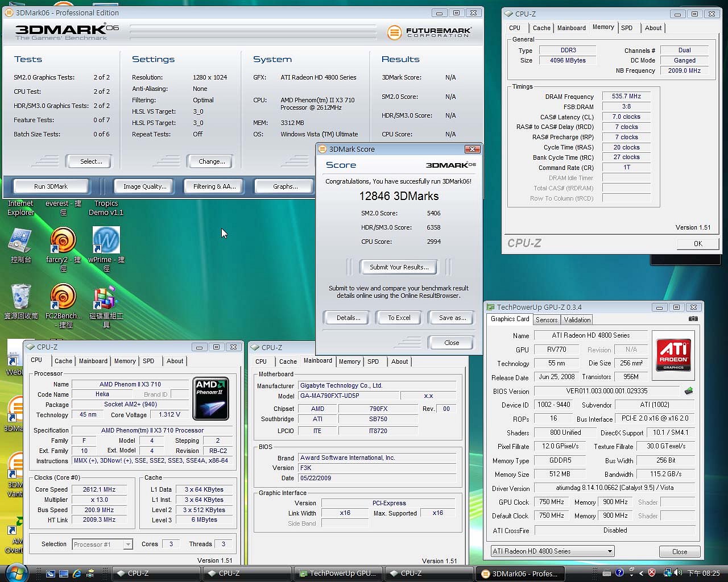The width and height of the screenshot is (728, 582).
Task: Select the Mainboard tab in memory CPU-Z window
Action: click(x=572, y=28)
